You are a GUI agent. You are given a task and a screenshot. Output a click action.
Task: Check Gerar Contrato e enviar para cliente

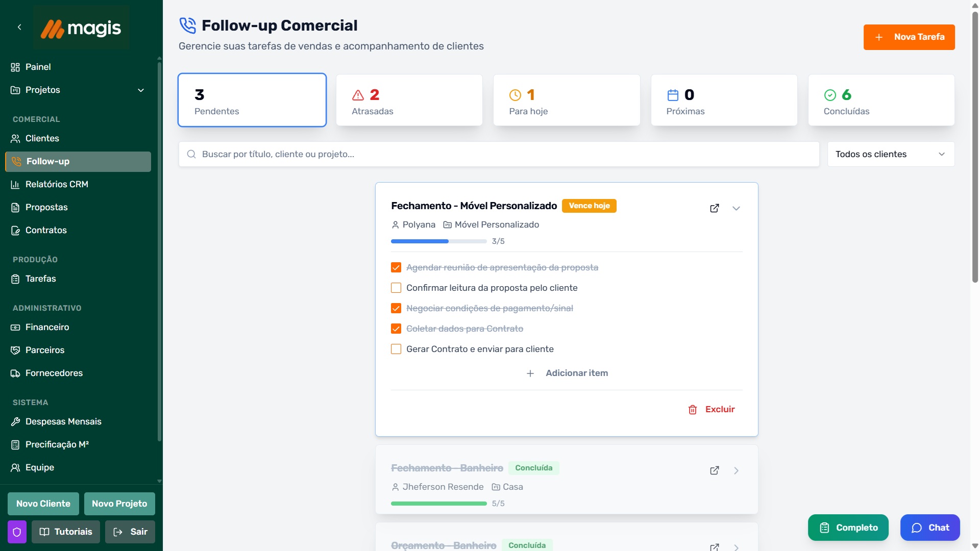(x=396, y=349)
